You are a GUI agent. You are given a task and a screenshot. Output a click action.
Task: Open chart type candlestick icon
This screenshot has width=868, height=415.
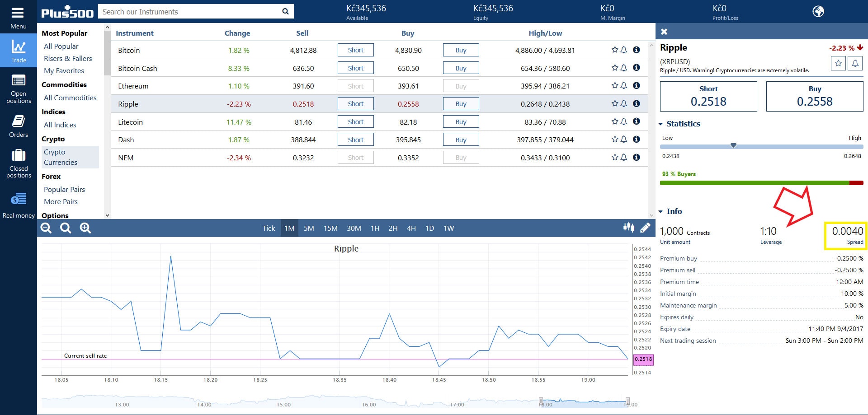[628, 228]
